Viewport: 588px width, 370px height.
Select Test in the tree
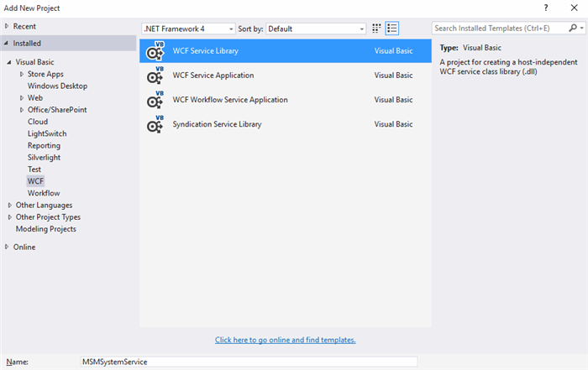pos(34,169)
